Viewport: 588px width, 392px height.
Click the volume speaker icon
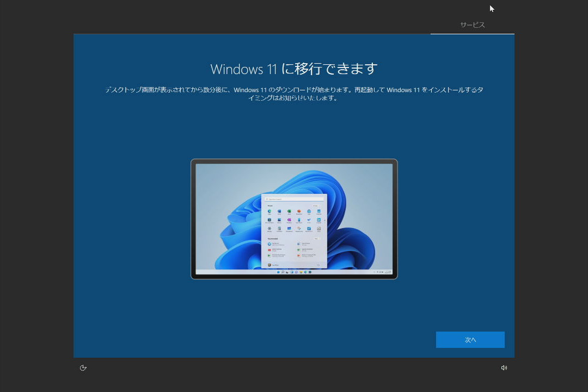pos(504,367)
